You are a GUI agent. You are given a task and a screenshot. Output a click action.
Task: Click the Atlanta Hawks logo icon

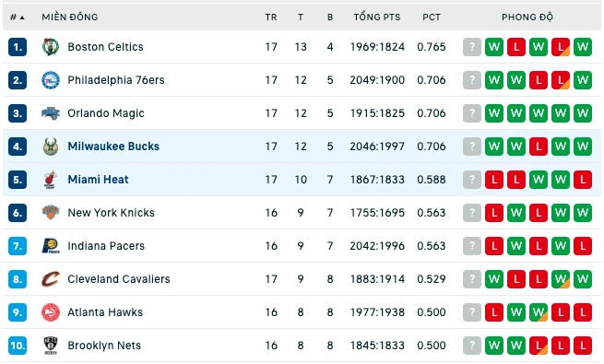51,312
